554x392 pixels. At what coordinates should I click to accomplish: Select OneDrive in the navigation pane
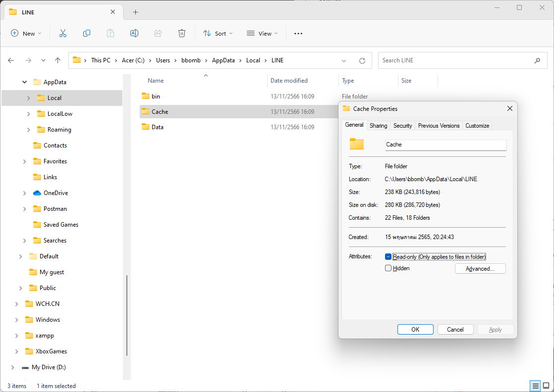(55, 193)
